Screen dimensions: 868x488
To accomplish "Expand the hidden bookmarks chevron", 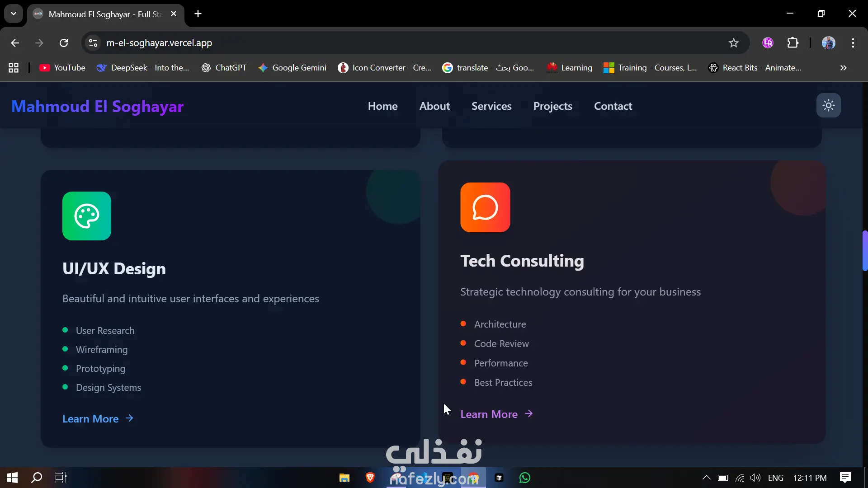I will (843, 68).
